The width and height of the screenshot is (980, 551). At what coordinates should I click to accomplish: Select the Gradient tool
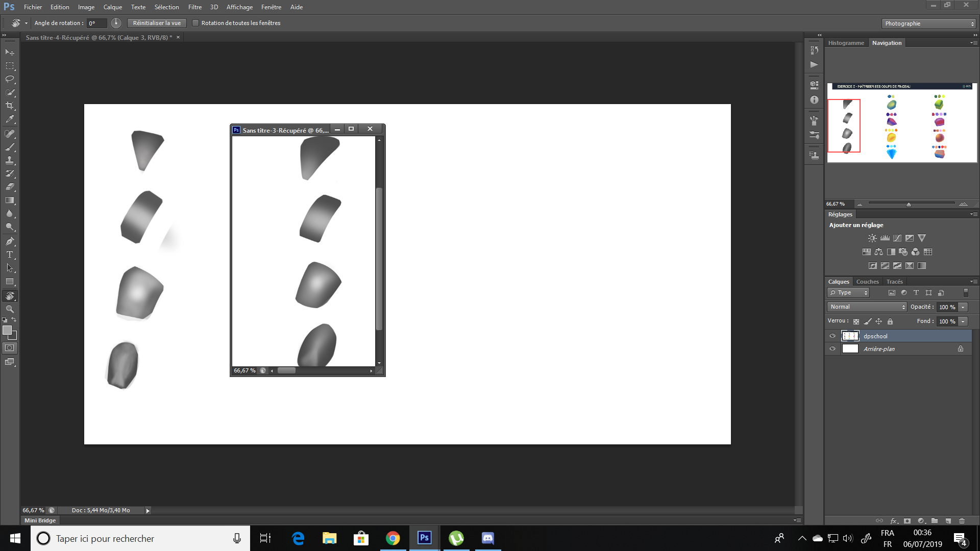click(9, 200)
